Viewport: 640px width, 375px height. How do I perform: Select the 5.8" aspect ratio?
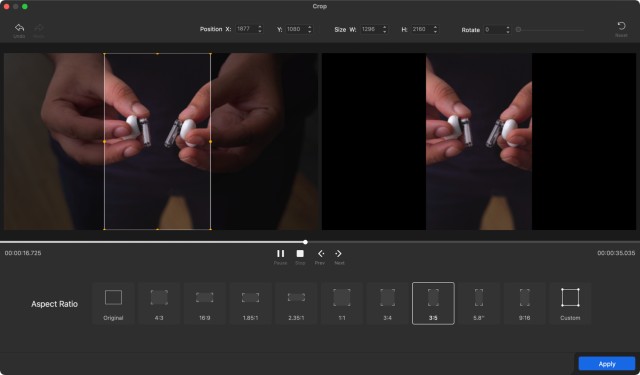tap(479, 303)
